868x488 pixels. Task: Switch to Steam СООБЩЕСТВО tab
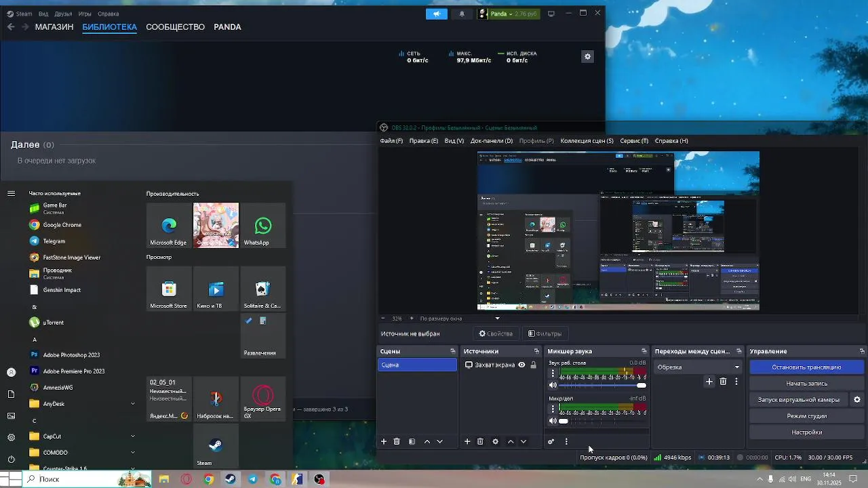175,27
